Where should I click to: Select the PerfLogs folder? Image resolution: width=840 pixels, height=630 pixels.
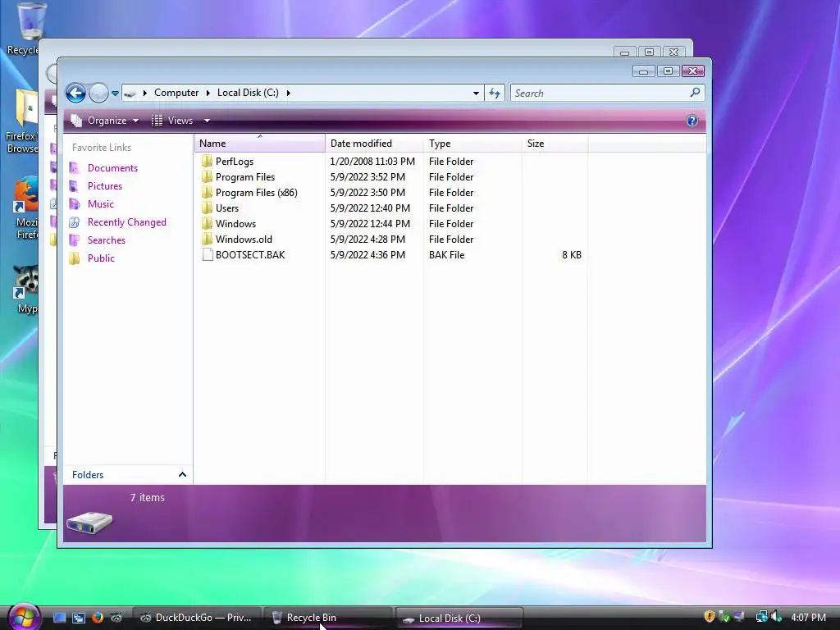[234, 162]
